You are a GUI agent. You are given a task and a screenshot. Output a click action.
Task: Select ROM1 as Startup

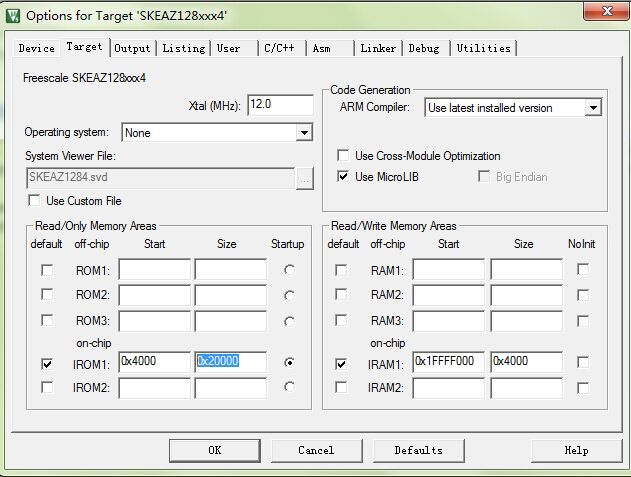pos(289,270)
